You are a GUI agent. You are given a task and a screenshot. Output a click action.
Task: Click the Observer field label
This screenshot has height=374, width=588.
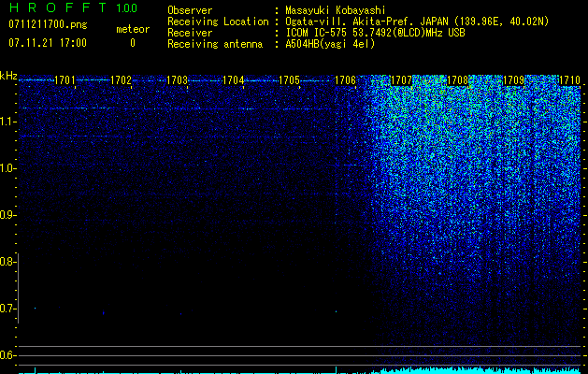[x=190, y=10]
